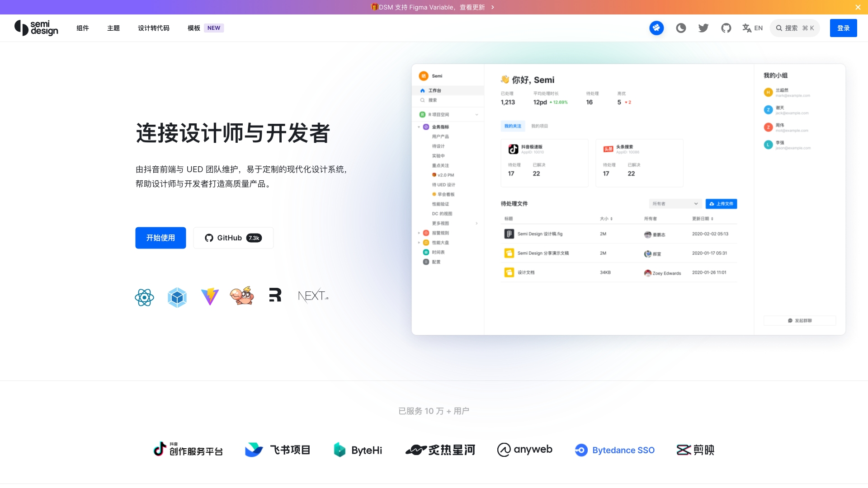Open the GitHub icon in the header
868x488 pixels.
(726, 28)
